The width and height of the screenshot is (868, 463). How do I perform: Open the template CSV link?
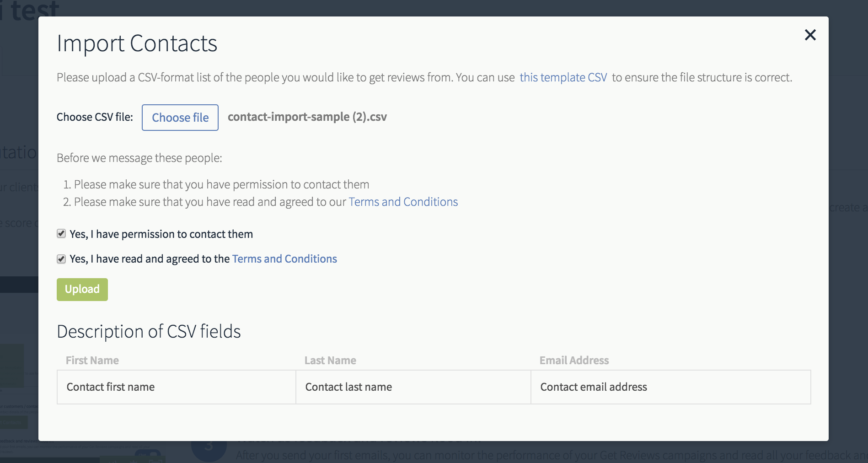[563, 77]
